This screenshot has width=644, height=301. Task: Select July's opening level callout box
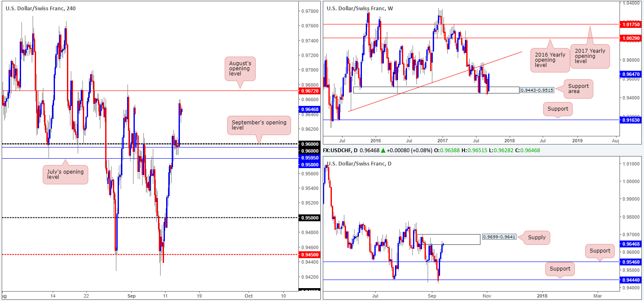pos(65,175)
